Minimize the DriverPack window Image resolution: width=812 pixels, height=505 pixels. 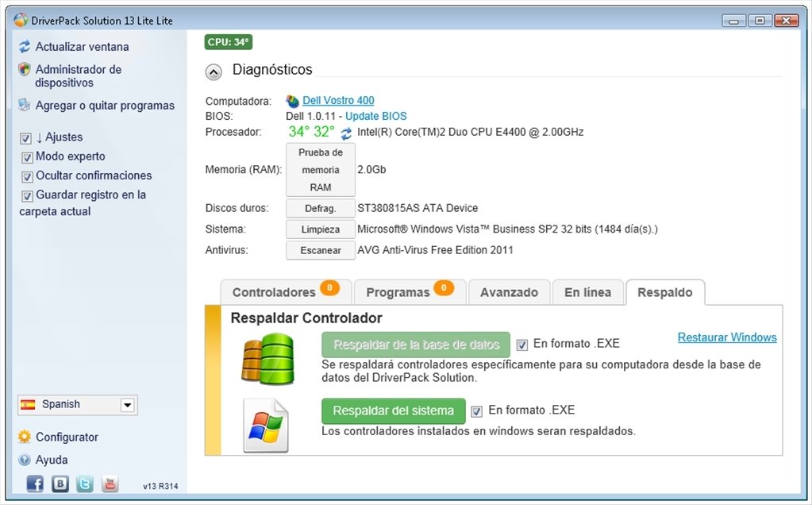[x=733, y=21]
